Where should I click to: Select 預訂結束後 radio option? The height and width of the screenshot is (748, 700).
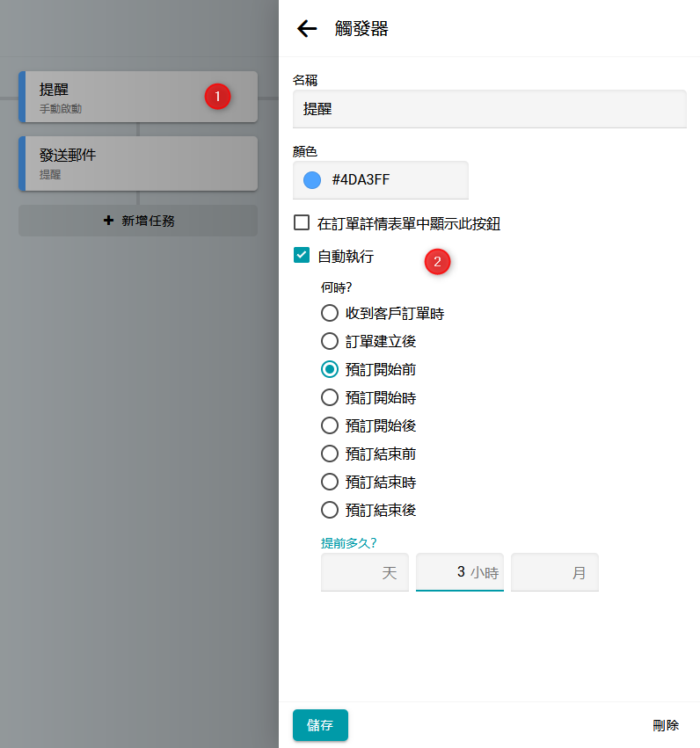coord(330,510)
